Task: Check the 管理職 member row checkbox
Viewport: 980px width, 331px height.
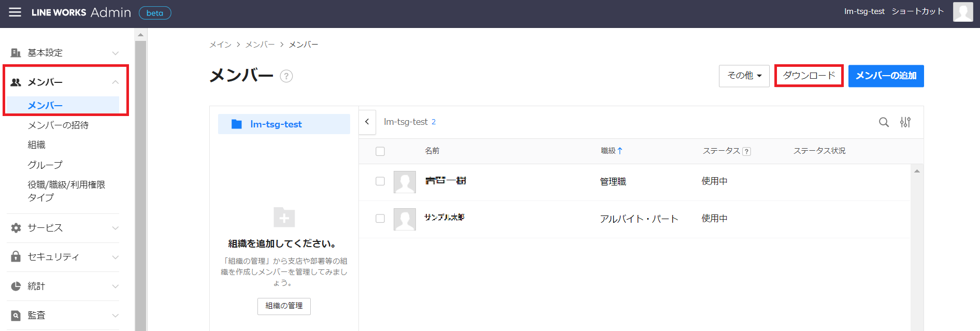Action: [x=380, y=181]
